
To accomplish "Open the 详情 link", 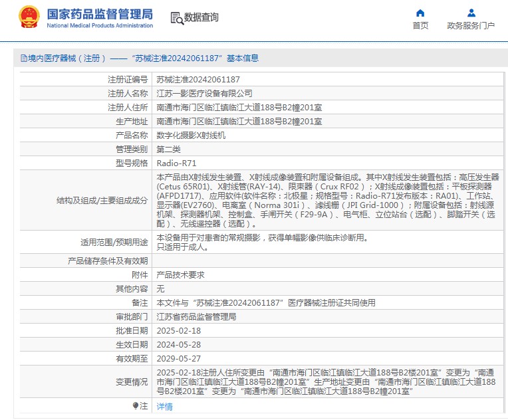I will coord(164,406).
